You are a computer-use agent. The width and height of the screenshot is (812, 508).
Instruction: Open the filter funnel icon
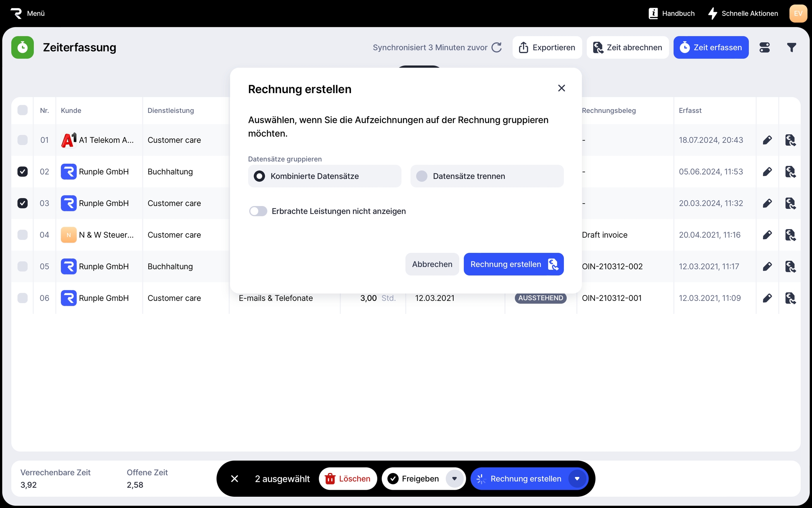coord(791,47)
